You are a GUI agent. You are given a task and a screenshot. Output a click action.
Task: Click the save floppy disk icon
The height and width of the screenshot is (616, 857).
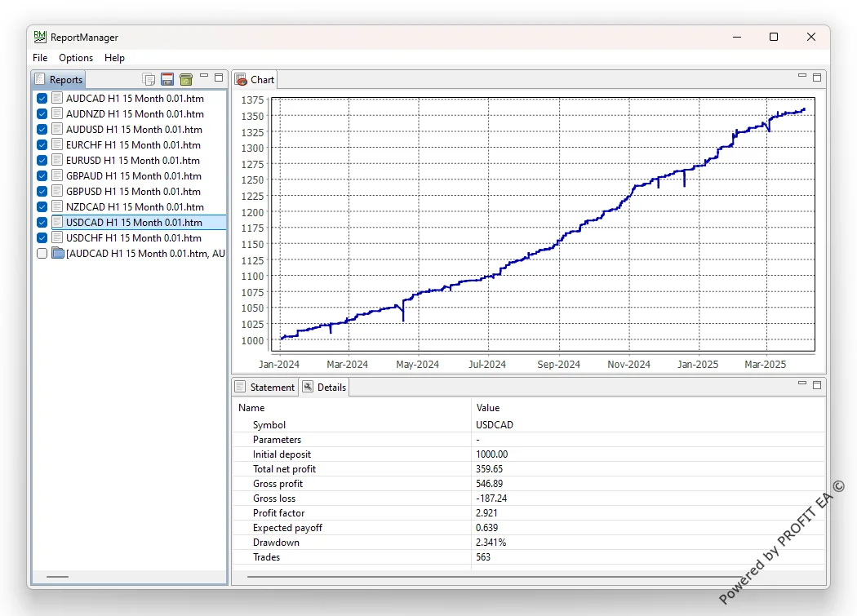pos(167,79)
